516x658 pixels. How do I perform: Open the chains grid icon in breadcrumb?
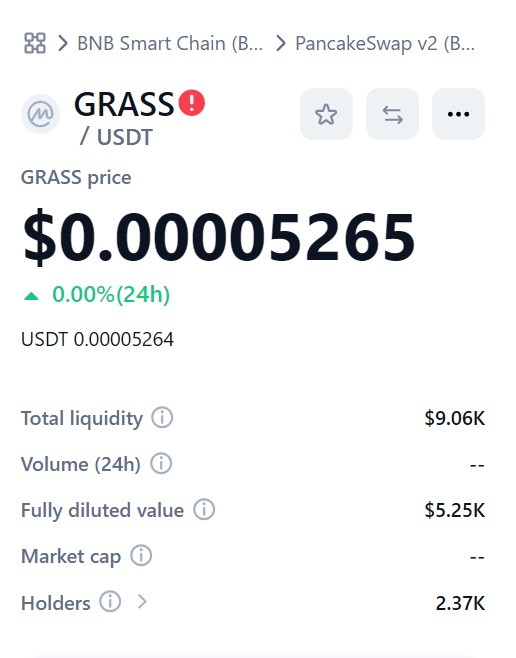[35, 43]
